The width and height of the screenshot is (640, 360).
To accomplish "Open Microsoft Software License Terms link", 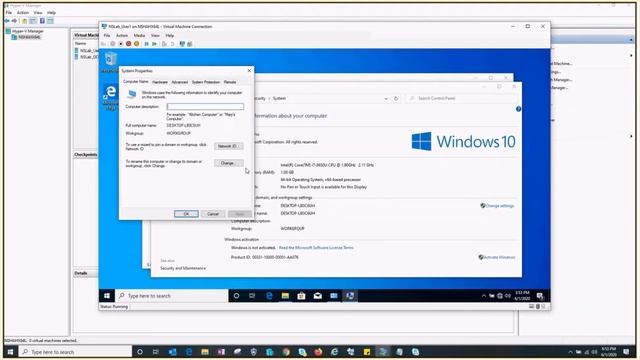I will pyautogui.click(x=316, y=248).
